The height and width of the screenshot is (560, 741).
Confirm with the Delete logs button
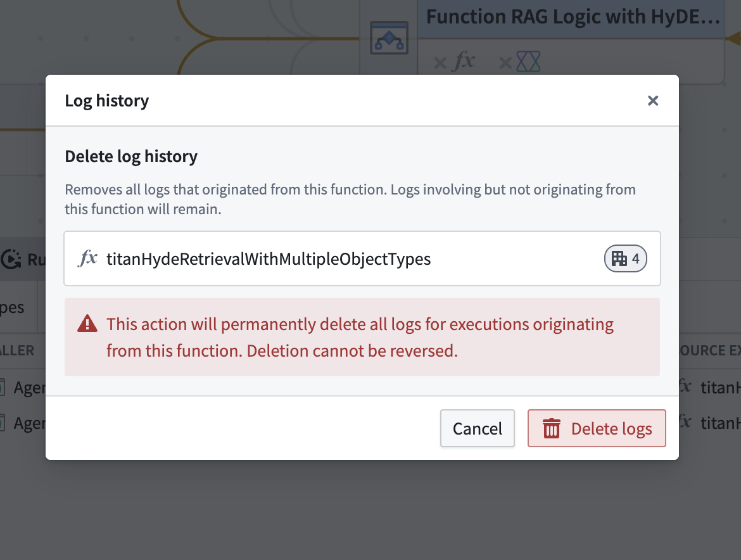pyautogui.click(x=597, y=428)
